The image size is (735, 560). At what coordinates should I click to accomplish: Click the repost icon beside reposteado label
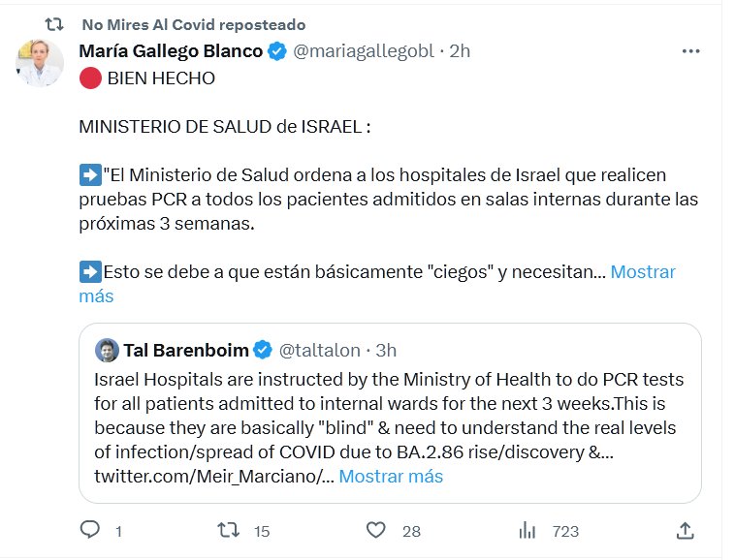55,24
